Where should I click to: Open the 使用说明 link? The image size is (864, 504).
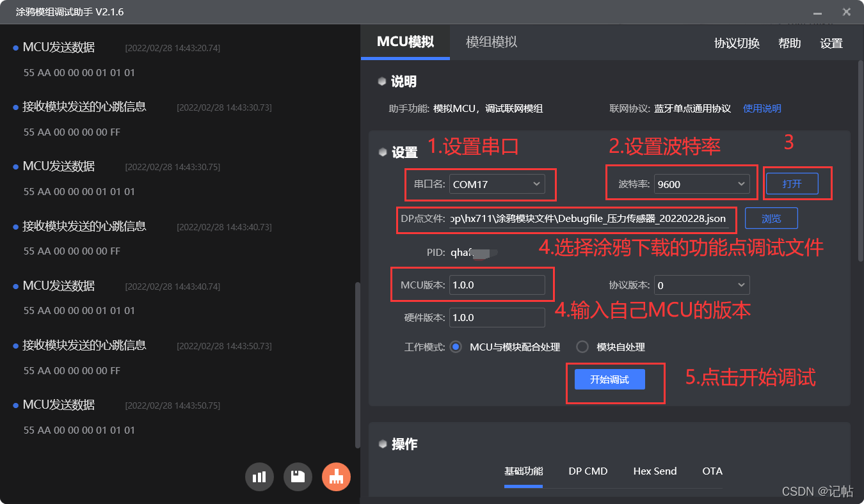[x=762, y=108]
